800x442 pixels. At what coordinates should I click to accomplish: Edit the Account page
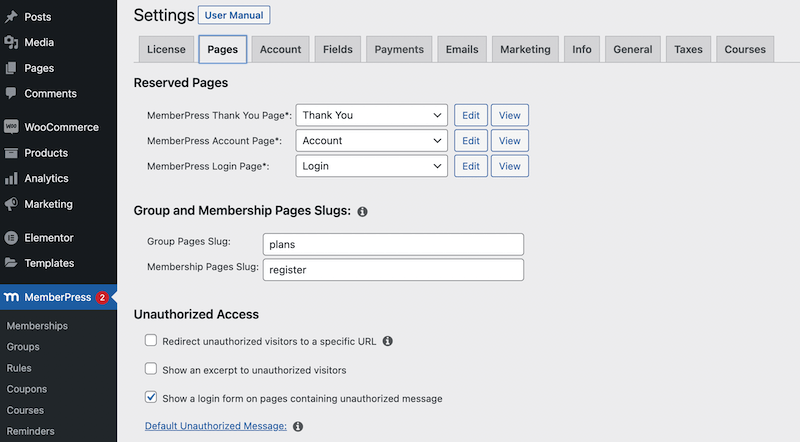pos(471,141)
